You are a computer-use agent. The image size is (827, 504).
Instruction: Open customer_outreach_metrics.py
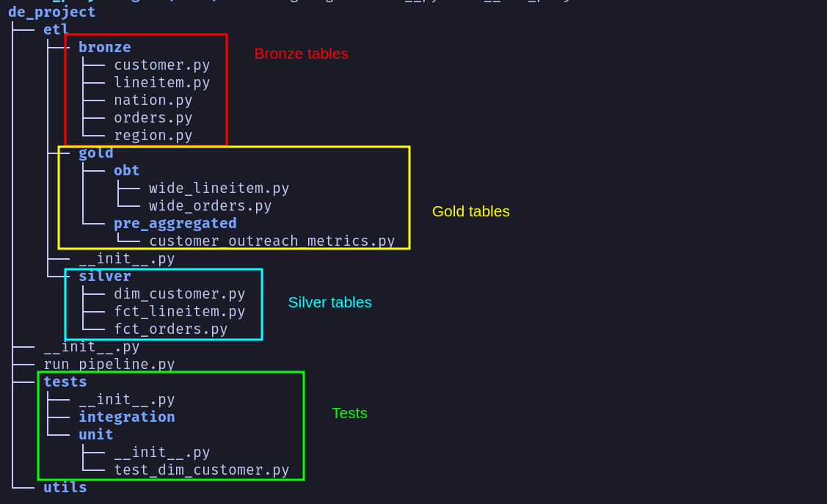click(272, 241)
